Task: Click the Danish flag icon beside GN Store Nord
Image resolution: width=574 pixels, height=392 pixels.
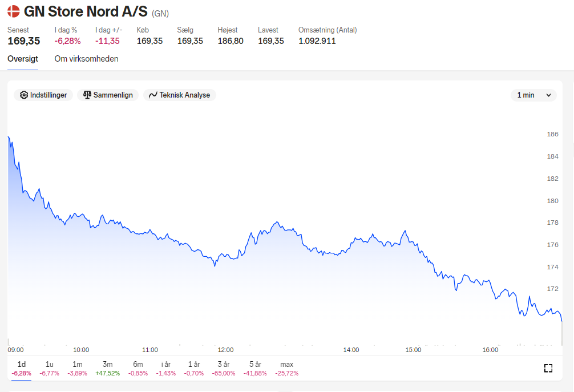Action: (14, 11)
